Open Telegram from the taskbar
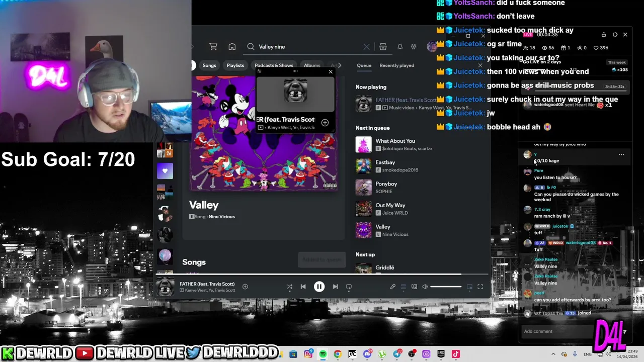Screen dimensions: 644x362 coord(397,354)
